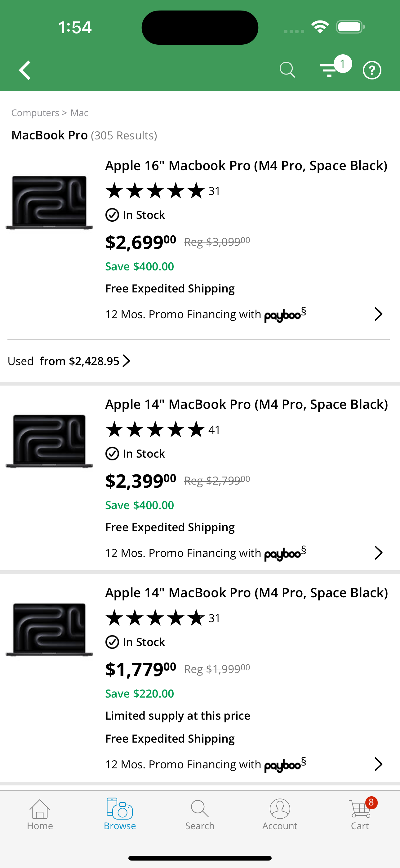
Task: Open help question mark icon
Action: pos(372,70)
